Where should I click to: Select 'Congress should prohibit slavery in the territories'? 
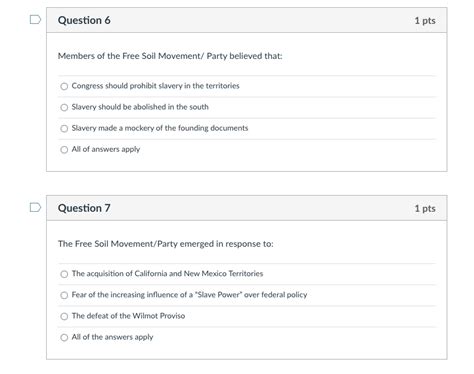(x=64, y=86)
